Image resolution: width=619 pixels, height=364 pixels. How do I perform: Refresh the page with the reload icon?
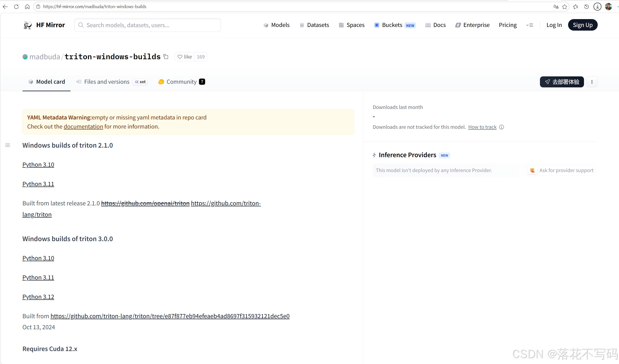[16, 7]
